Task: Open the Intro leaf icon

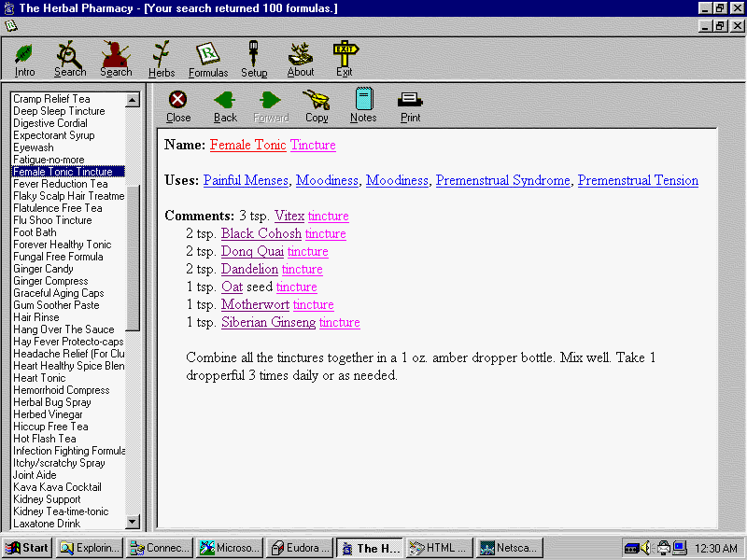Action: (24, 60)
